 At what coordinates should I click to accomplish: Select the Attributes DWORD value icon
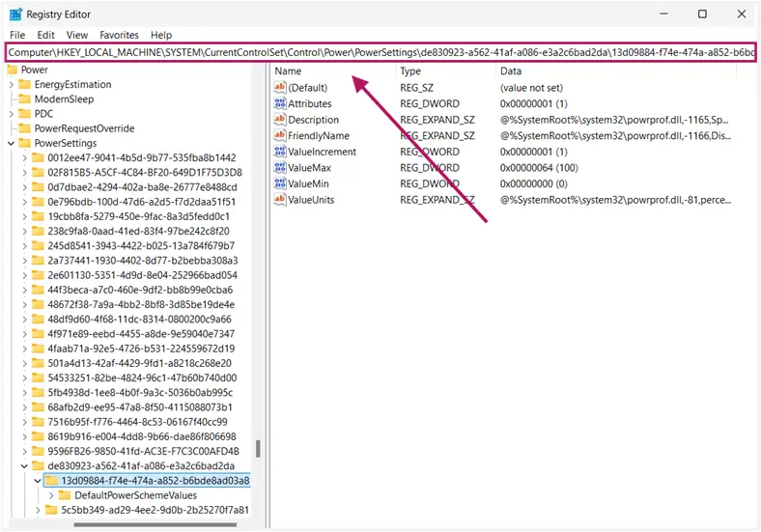pyautogui.click(x=280, y=103)
